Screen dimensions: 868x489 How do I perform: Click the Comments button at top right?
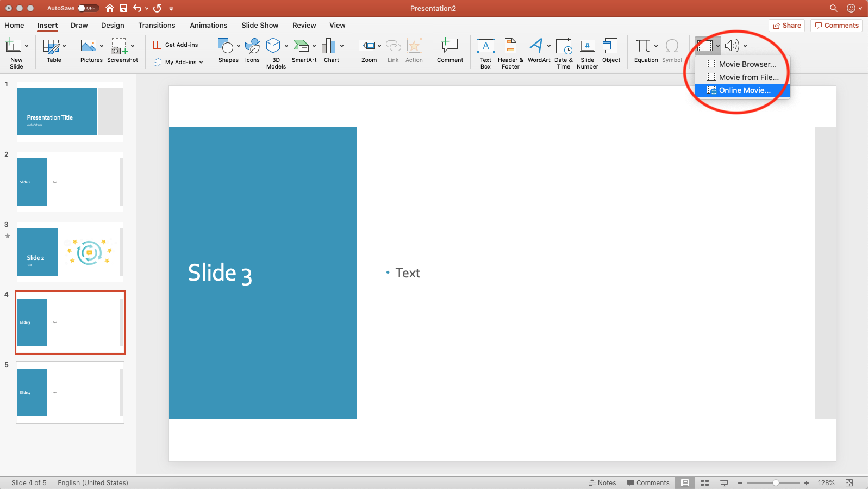pyautogui.click(x=836, y=26)
